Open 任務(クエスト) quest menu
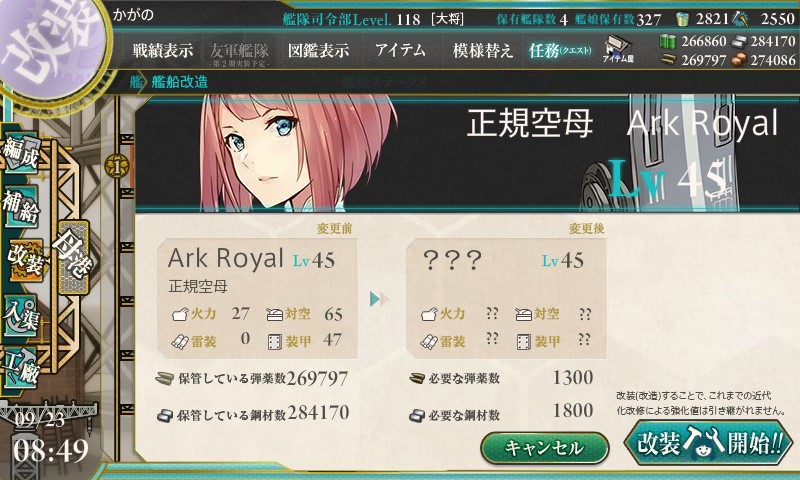800x480 pixels. [560, 50]
